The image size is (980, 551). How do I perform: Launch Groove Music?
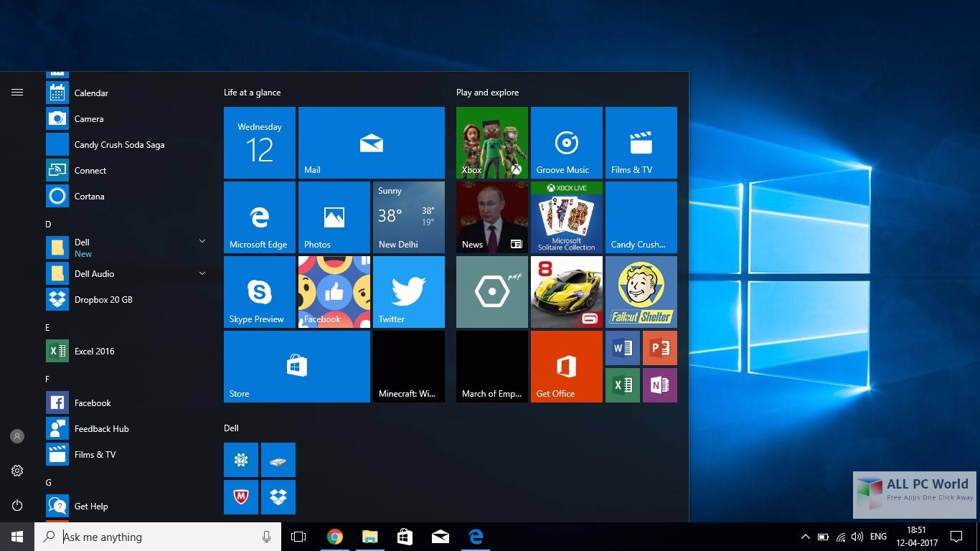click(566, 142)
